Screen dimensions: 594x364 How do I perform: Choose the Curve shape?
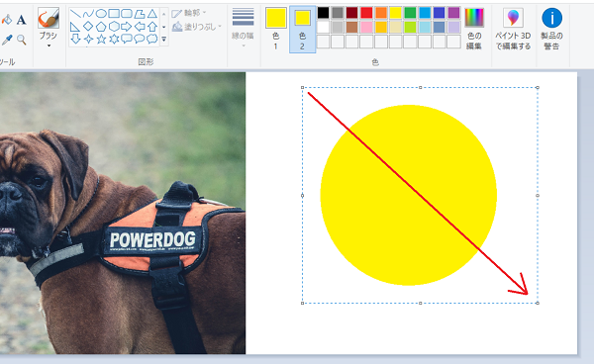(x=88, y=14)
